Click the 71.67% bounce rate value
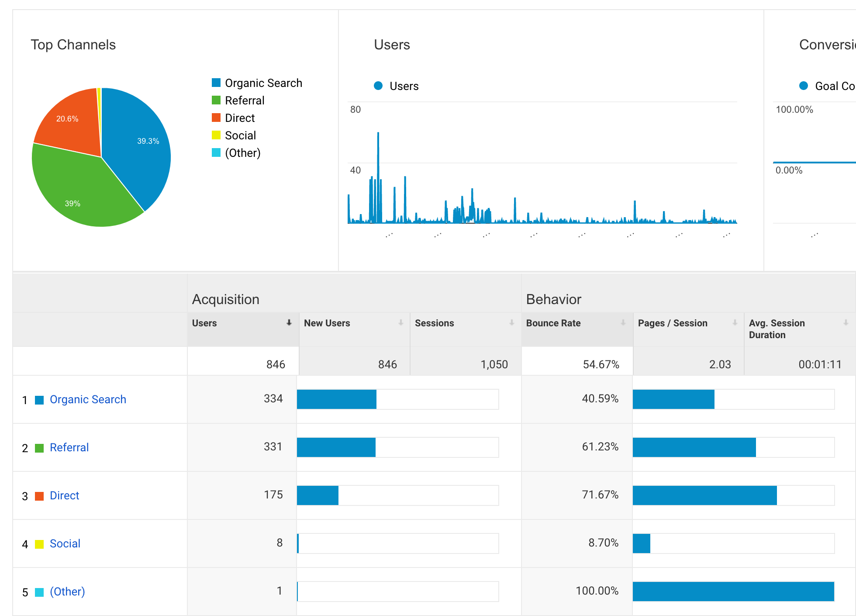 coord(600,495)
